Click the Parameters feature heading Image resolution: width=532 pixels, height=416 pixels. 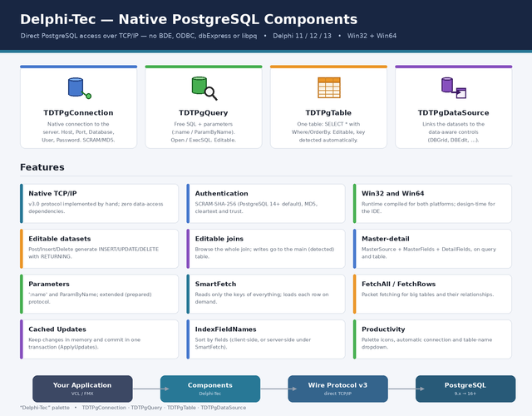pos(49,284)
